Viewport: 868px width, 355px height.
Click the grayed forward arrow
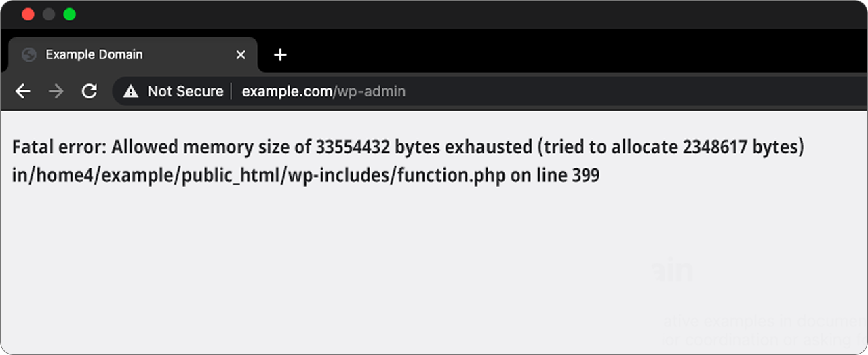click(56, 91)
